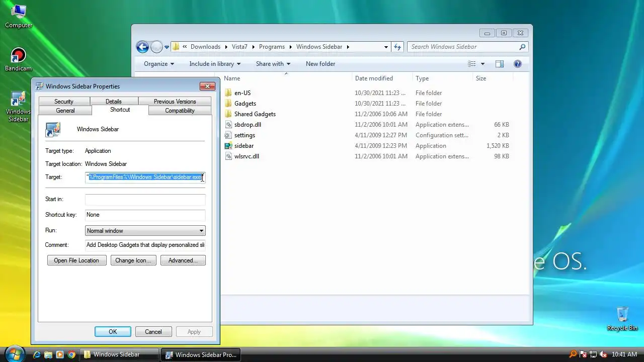
Task: Switch to the Compatibility tab
Action: coord(180,111)
